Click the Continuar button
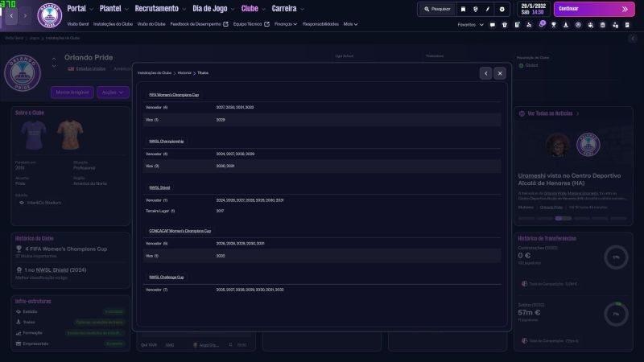This screenshot has height=362, width=644. pos(594,9)
